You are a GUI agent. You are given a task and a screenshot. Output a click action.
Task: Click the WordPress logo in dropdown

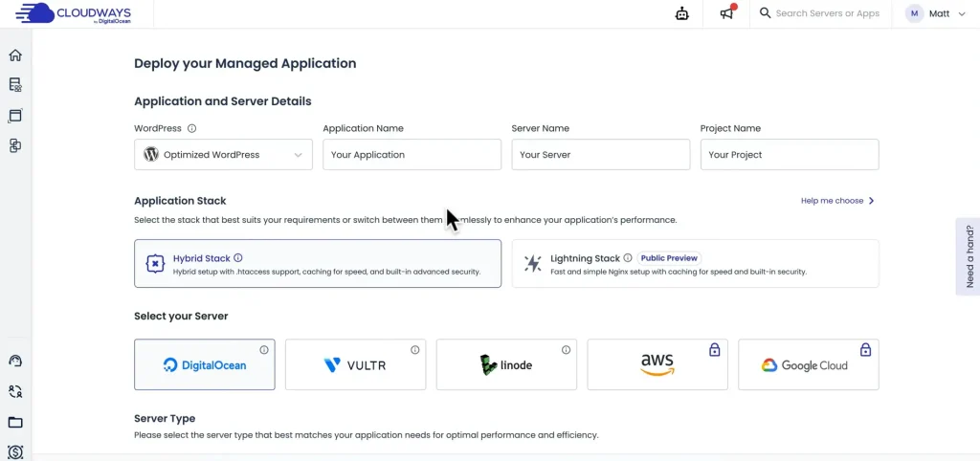coord(151,154)
